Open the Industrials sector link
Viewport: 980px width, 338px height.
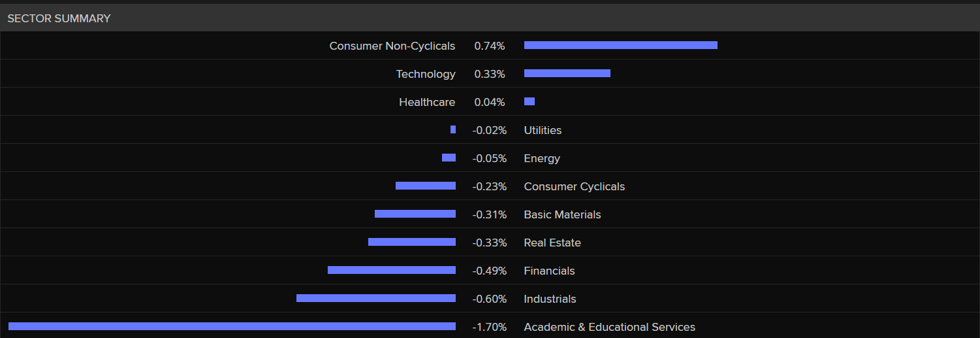(x=550, y=299)
